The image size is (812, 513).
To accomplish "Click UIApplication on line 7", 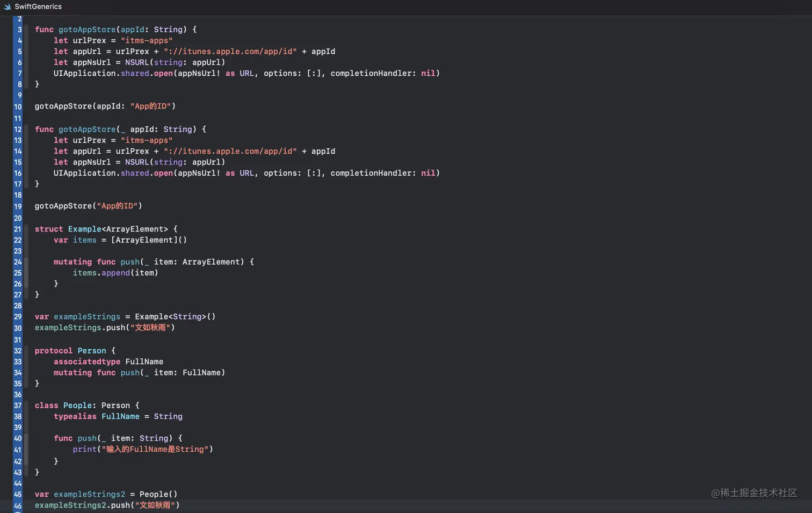I will click(85, 73).
